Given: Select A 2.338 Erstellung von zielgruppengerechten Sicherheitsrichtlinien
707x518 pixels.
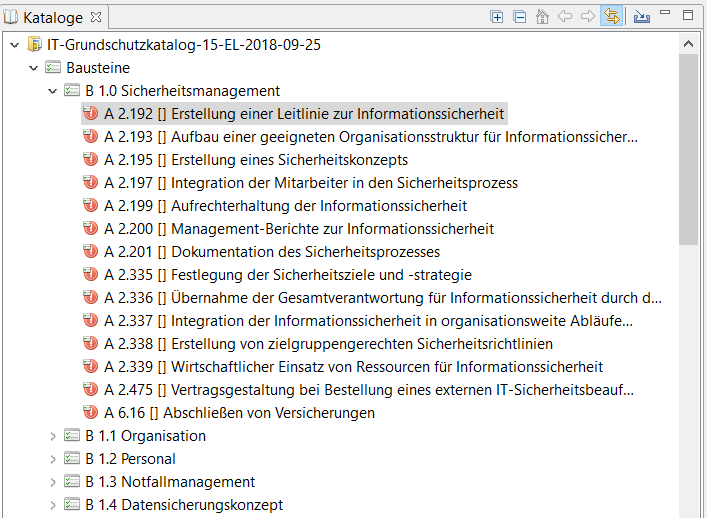Looking at the screenshot, I should 328,344.
